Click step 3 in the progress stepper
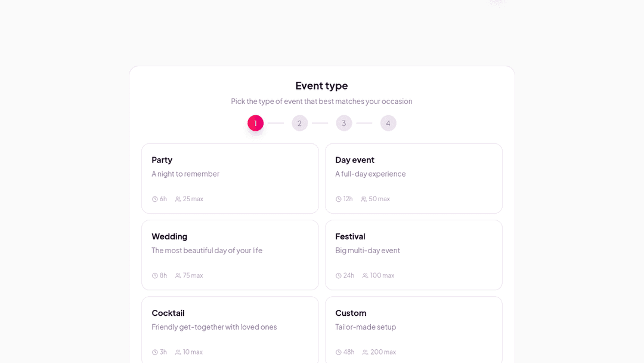 tap(344, 123)
